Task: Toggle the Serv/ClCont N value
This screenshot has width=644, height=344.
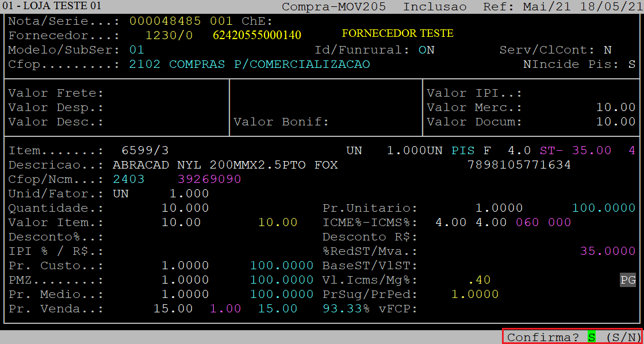Action: (608, 50)
